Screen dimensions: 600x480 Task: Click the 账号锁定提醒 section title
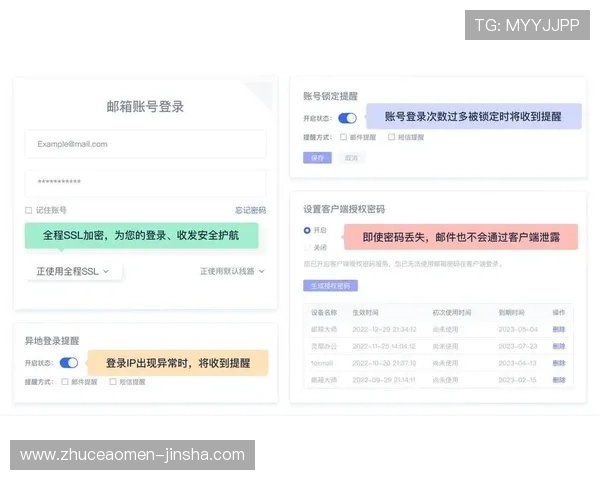click(330, 96)
